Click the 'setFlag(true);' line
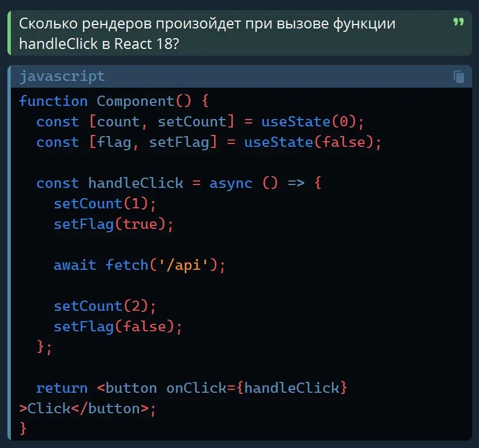The height and width of the screenshot is (448, 479). pyautogui.click(x=114, y=224)
